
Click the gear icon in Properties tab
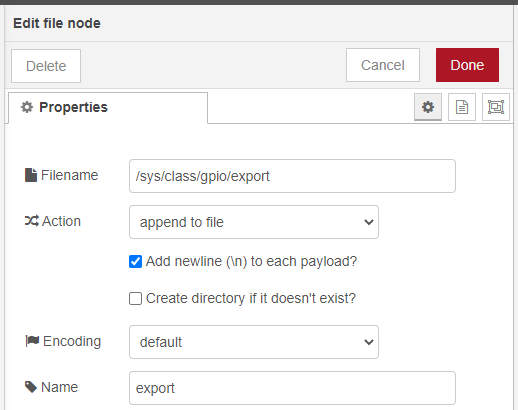pos(27,107)
